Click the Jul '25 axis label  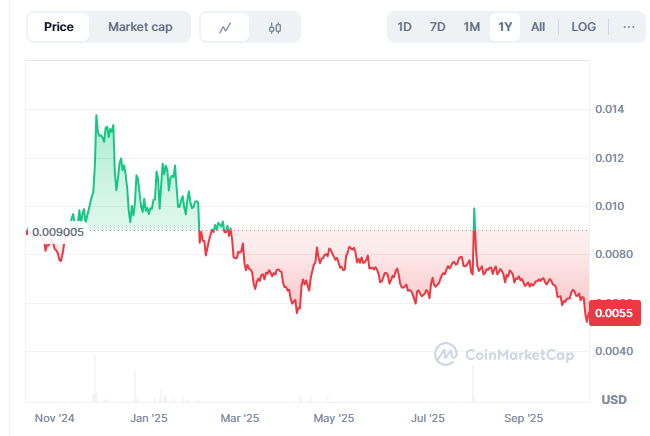coord(428,417)
